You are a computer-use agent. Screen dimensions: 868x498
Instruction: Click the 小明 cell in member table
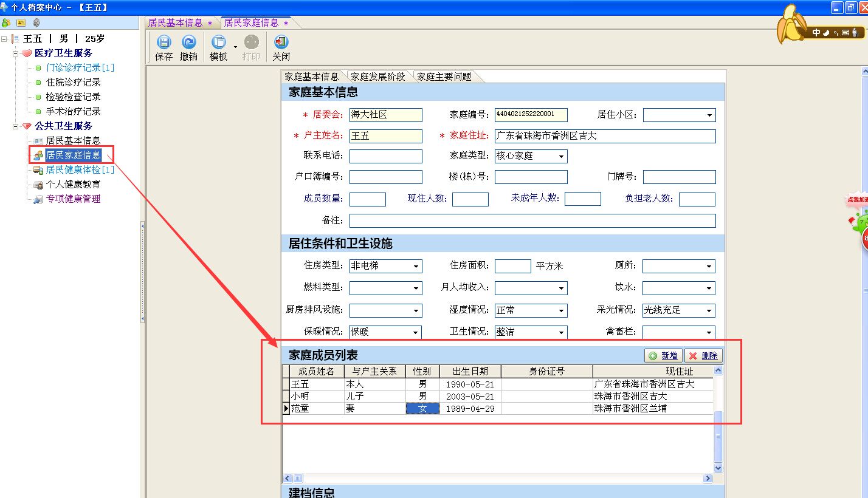(x=317, y=397)
